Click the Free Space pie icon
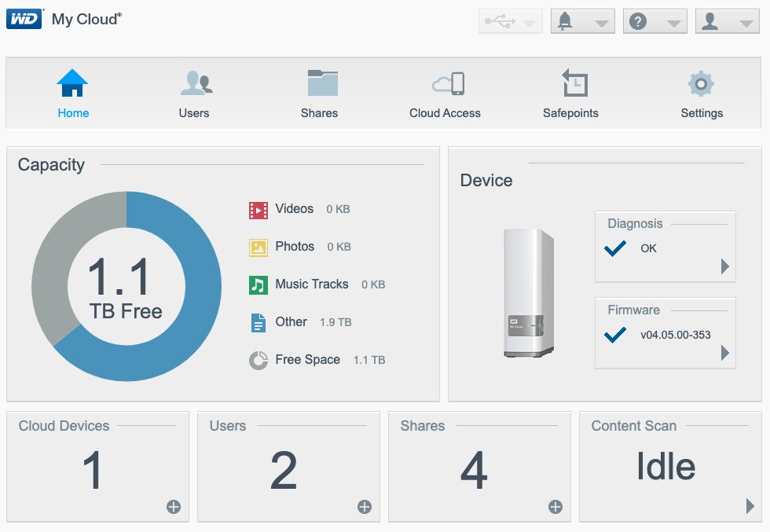770x532 pixels. (x=258, y=360)
